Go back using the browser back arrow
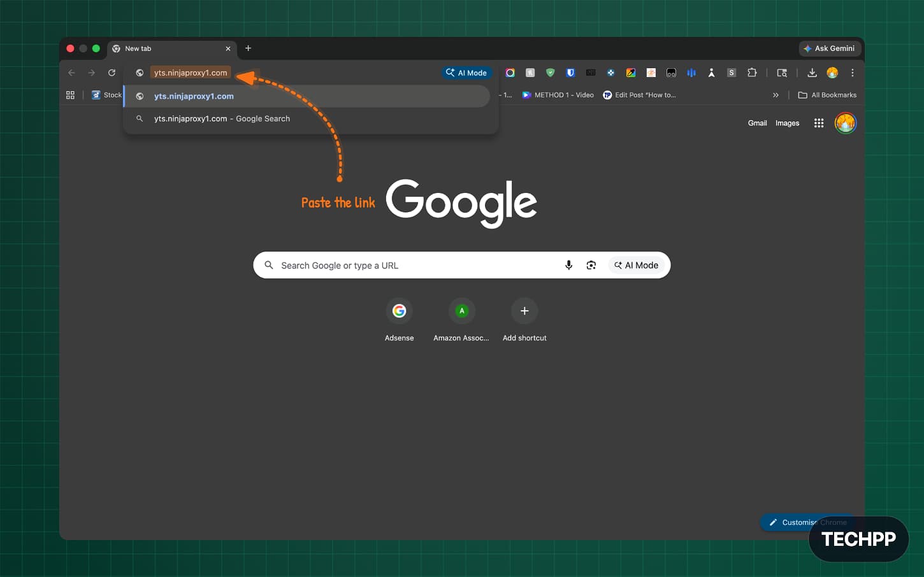Viewport: 924px width, 577px height. click(71, 73)
